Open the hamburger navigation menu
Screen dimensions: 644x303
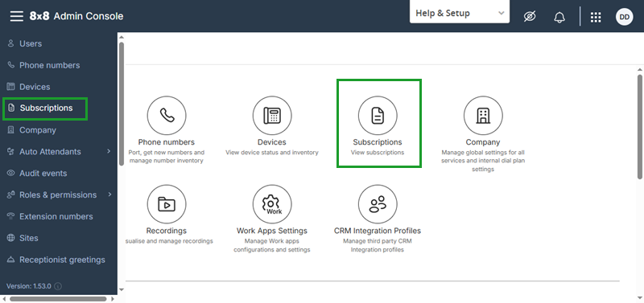pos(17,16)
